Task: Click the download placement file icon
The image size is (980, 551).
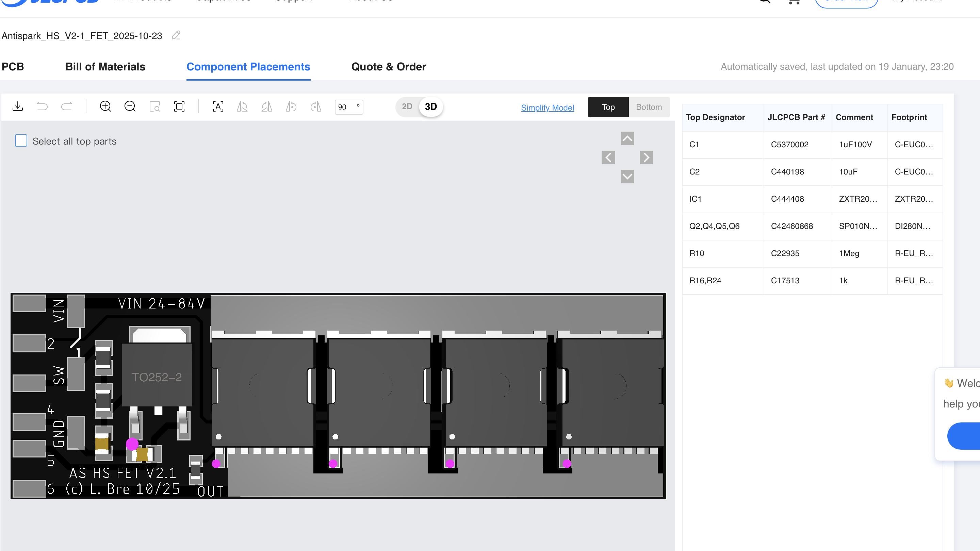Action: [x=17, y=106]
